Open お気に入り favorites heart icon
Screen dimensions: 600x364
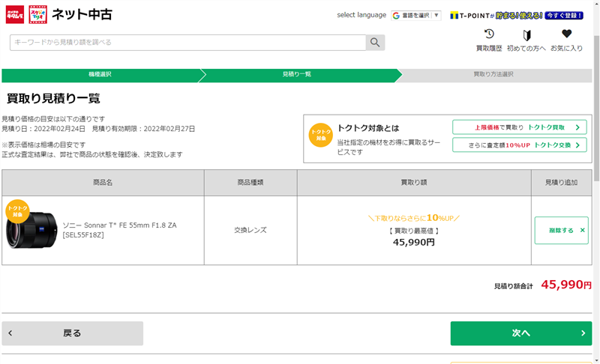566,40
